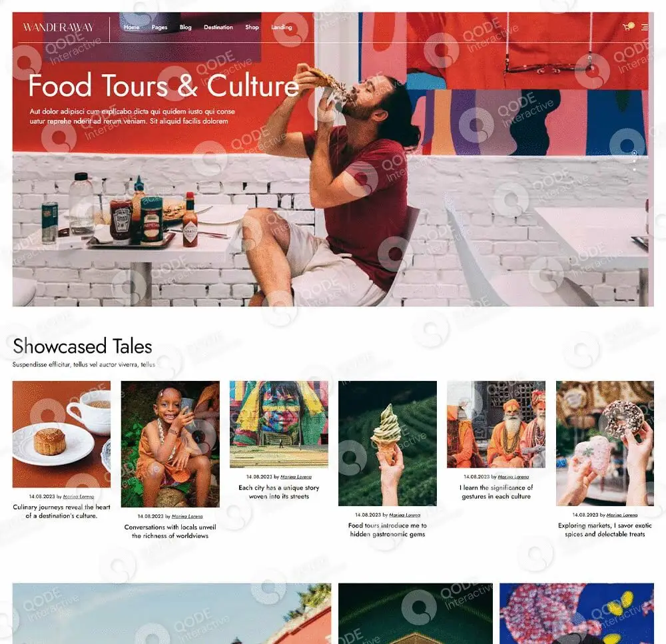The image size is (666, 644).
Task: Open the Shop menu item
Action: pos(252,27)
